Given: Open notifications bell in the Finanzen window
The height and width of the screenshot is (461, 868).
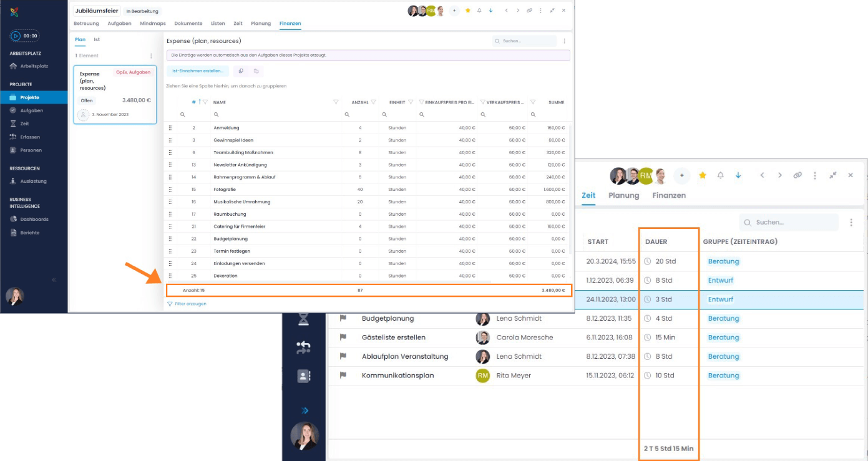Looking at the screenshot, I should tap(479, 11).
